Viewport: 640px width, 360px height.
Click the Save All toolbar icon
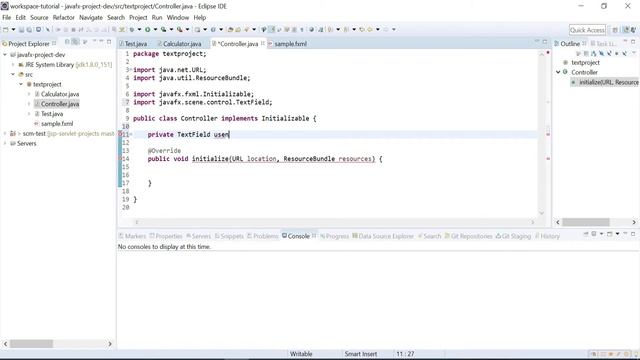coord(29,29)
